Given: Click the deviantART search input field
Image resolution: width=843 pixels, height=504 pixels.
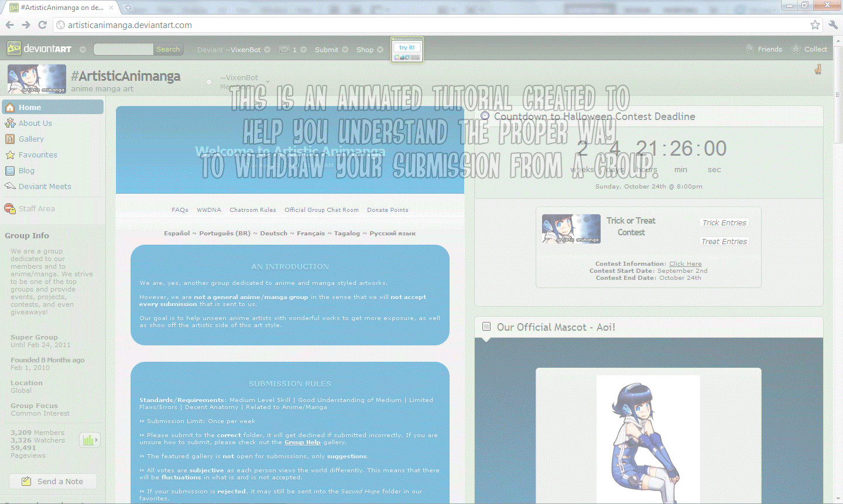Looking at the screenshot, I should click(123, 49).
